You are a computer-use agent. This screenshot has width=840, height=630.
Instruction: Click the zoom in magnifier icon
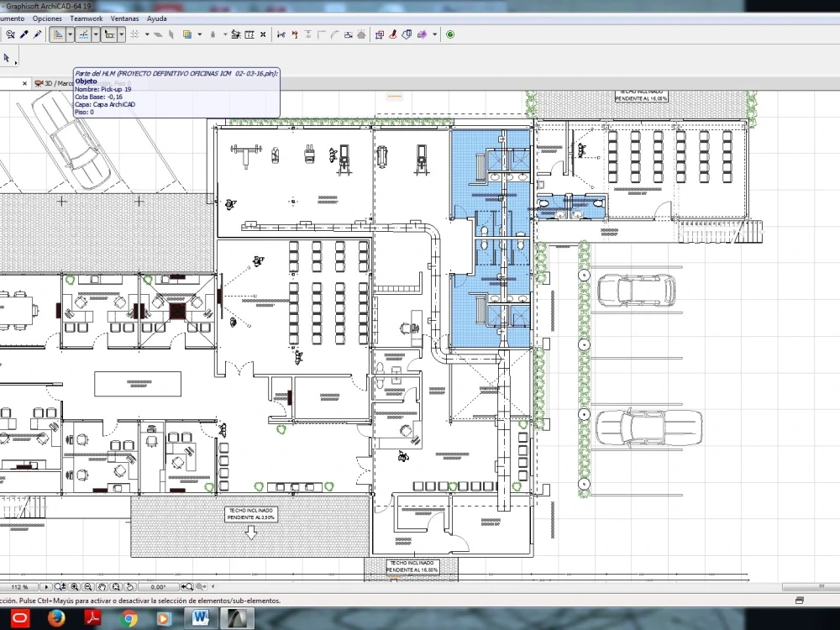[75, 587]
